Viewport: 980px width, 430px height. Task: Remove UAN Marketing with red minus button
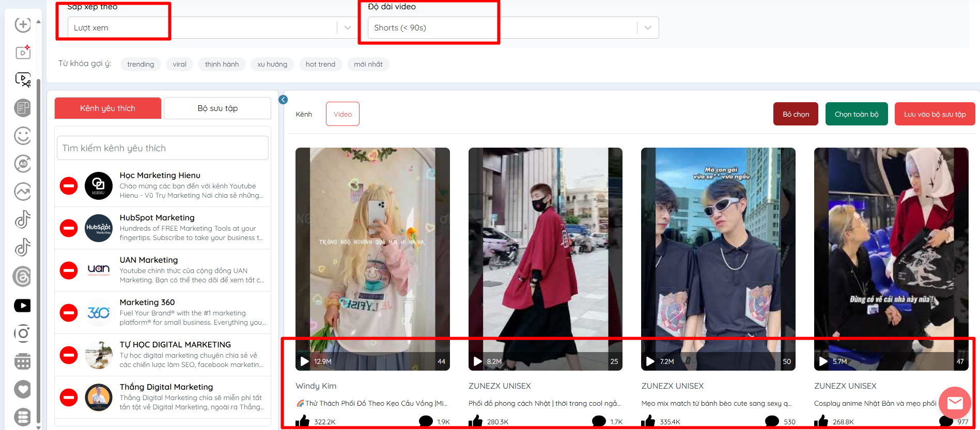pos(69,270)
